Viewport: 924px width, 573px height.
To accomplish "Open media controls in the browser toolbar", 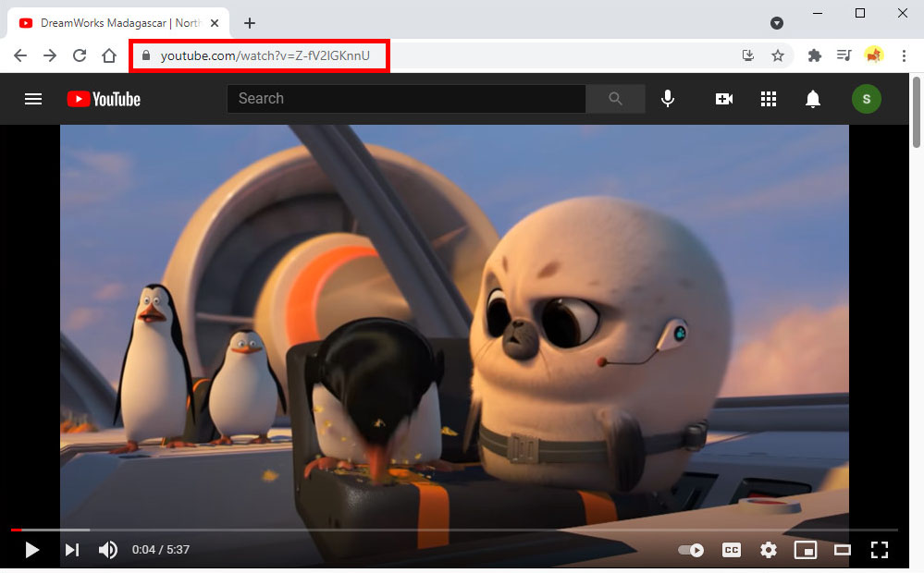I will (x=844, y=55).
